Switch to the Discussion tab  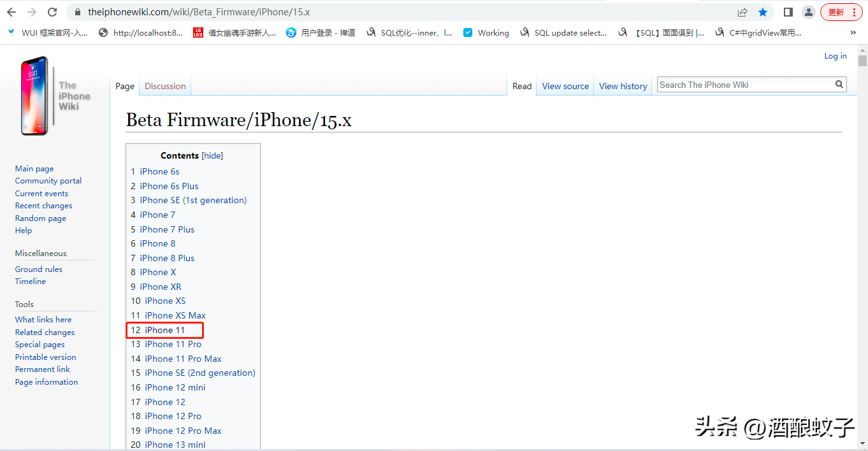click(165, 86)
